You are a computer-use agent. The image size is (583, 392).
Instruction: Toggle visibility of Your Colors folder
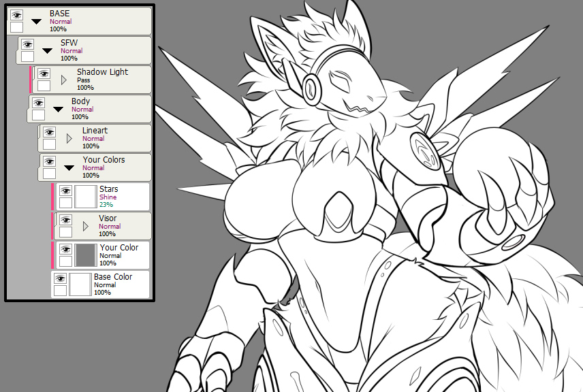pos(50,161)
